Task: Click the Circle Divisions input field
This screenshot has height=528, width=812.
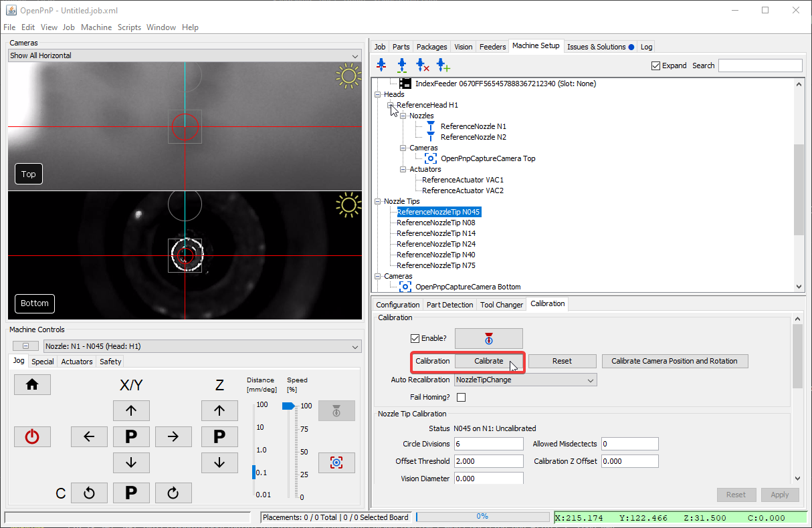Action: pyautogui.click(x=489, y=444)
